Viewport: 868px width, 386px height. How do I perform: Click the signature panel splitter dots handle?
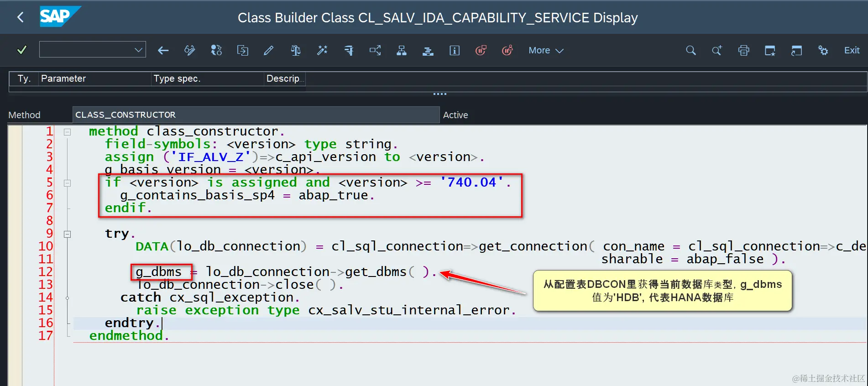tap(440, 94)
